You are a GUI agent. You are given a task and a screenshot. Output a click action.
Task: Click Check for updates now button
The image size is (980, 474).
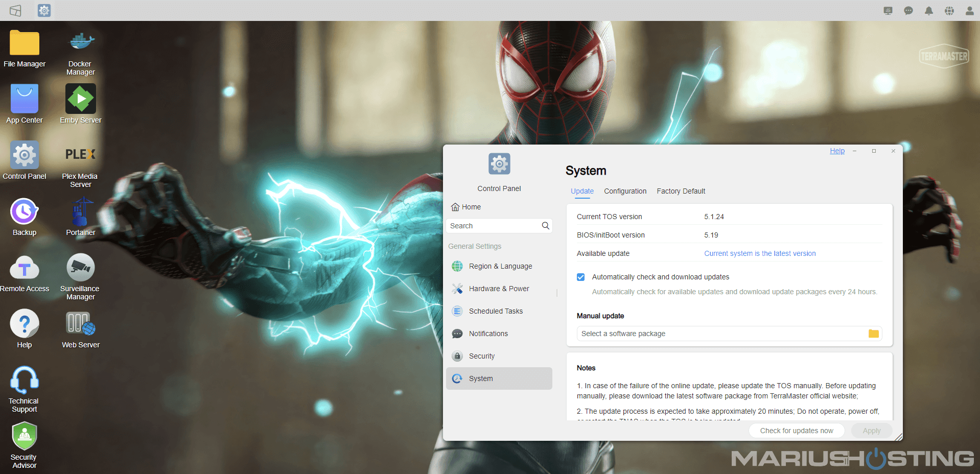pyautogui.click(x=797, y=431)
